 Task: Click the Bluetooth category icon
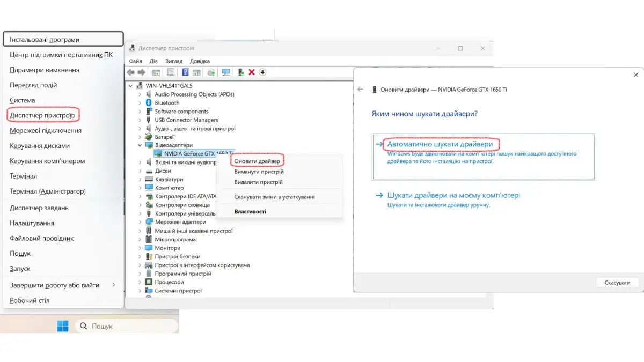coord(149,103)
